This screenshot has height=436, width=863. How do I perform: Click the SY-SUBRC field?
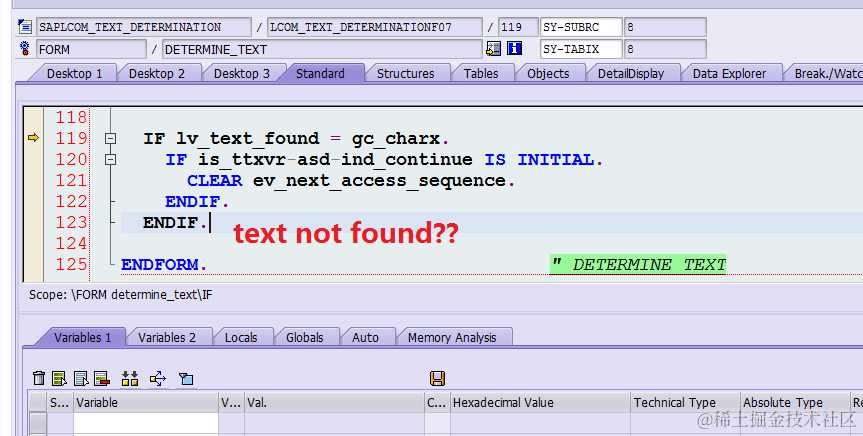[581, 27]
